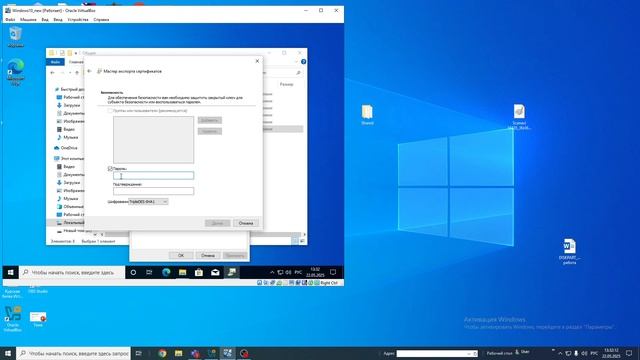The width and height of the screenshot is (640, 360).
Task: Select Microsoft Edge shortcut on guest desktop
Action: click(x=16, y=72)
